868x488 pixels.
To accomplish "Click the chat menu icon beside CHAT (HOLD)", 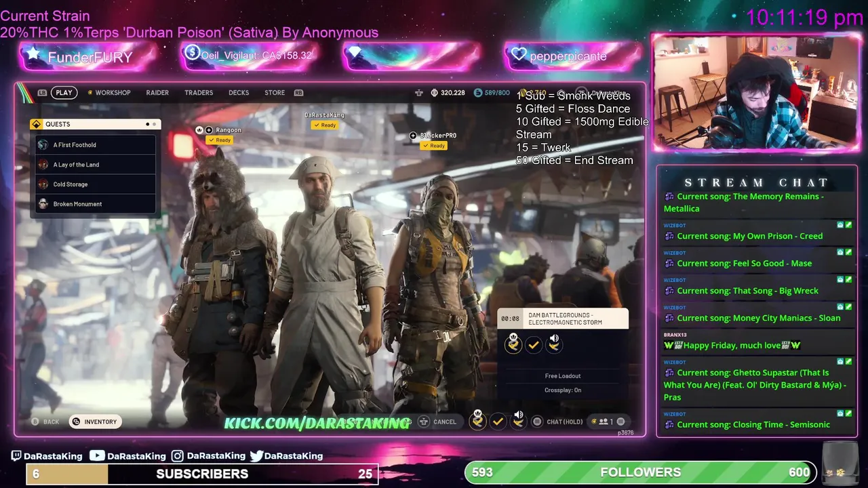I will click(x=537, y=422).
